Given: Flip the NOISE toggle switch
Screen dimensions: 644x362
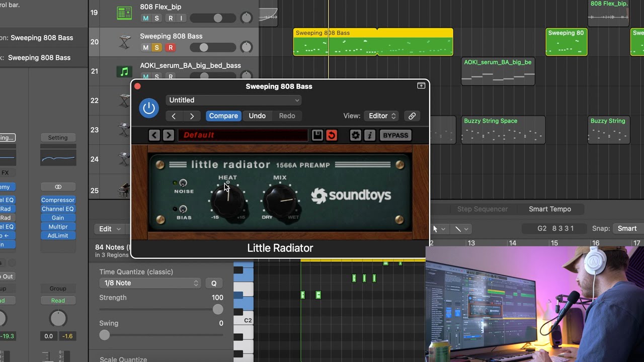Looking at the screenshot, I should (x=183, y=184).
